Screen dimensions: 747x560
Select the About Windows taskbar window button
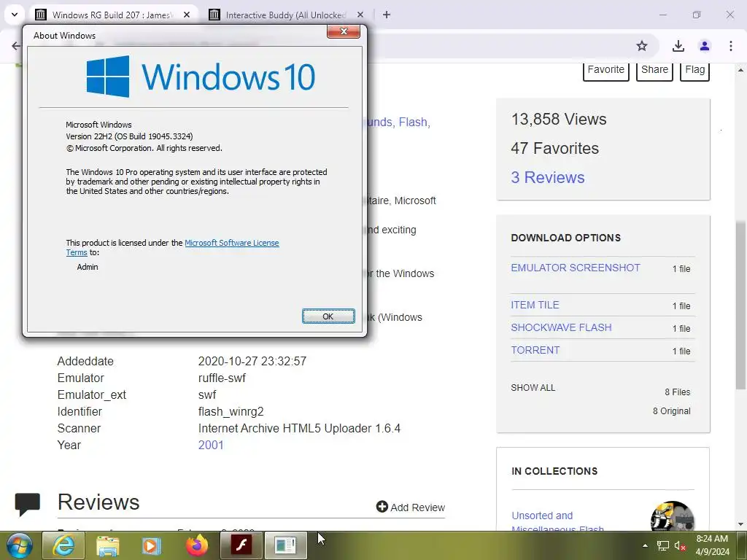click(285, 545)
